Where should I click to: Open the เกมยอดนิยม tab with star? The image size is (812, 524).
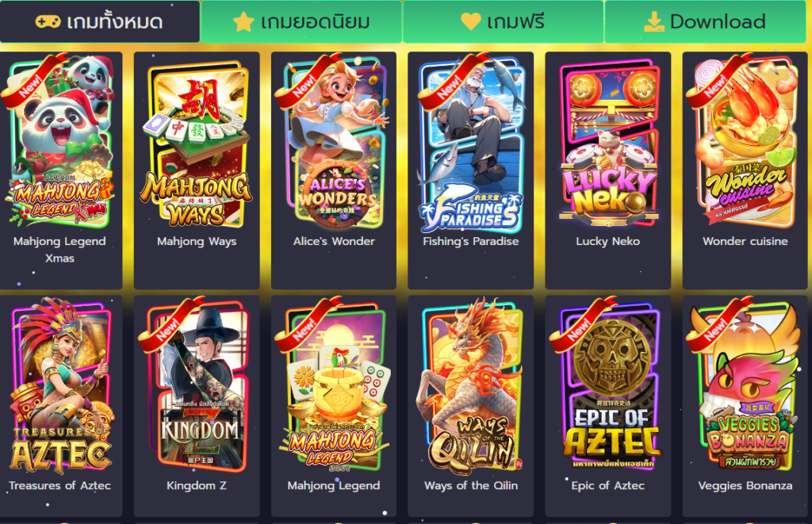301,21
